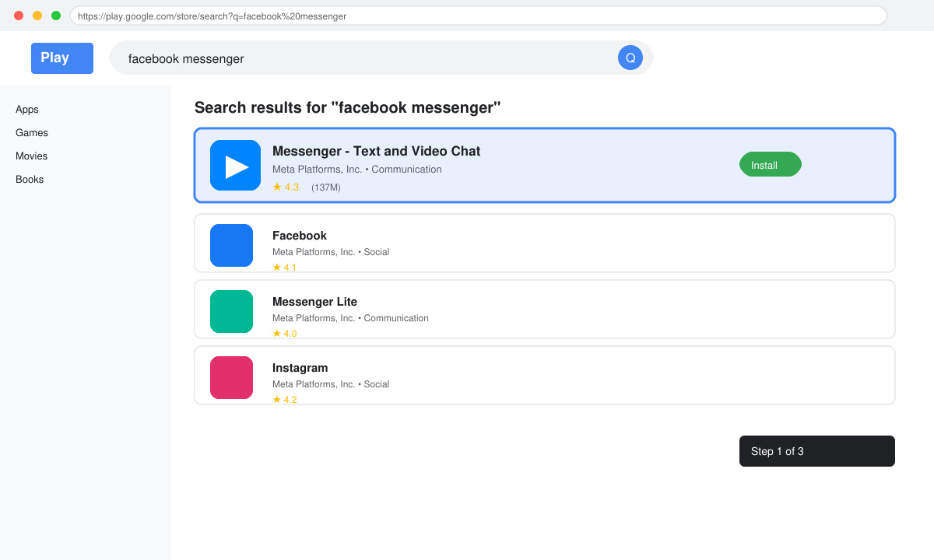Open Movies in the sidebar
This screenshot has width=934, height=560.
[x=32, y=156]
